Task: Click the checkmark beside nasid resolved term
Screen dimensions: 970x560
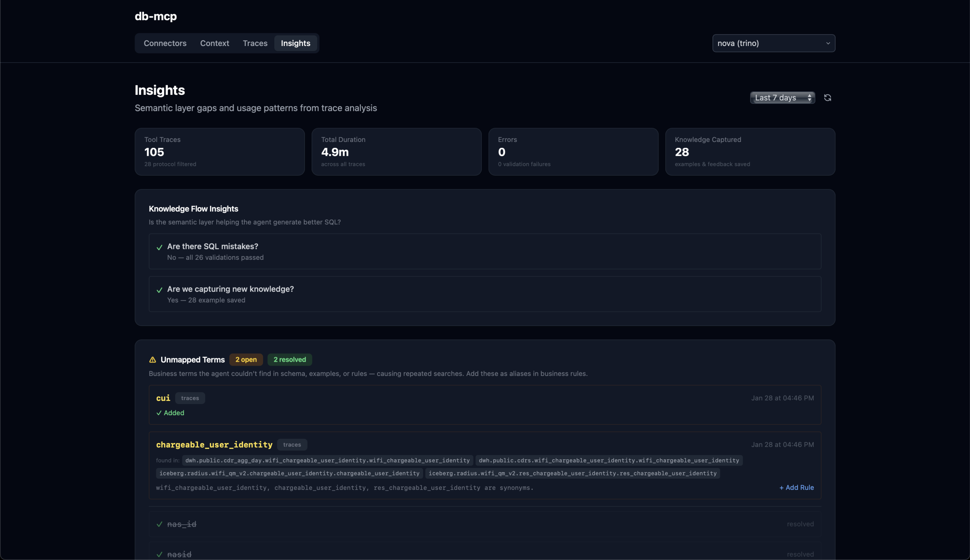Action: 159,554
